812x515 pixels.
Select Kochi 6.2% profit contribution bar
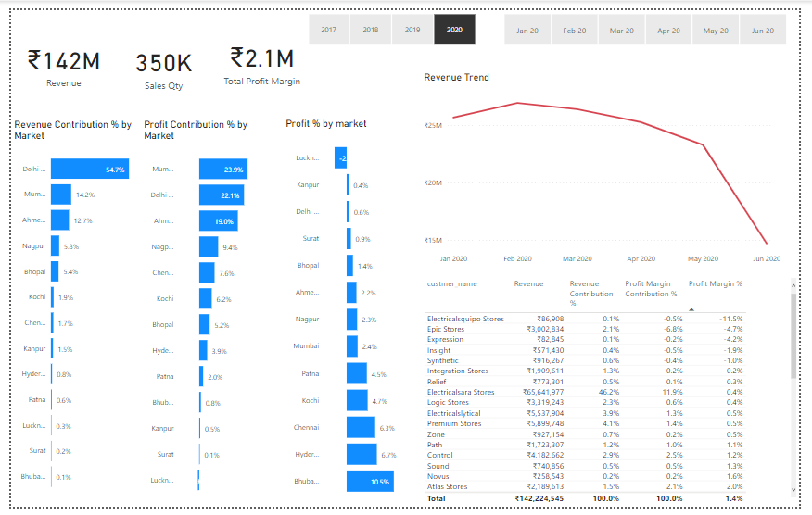pos(206,298)
